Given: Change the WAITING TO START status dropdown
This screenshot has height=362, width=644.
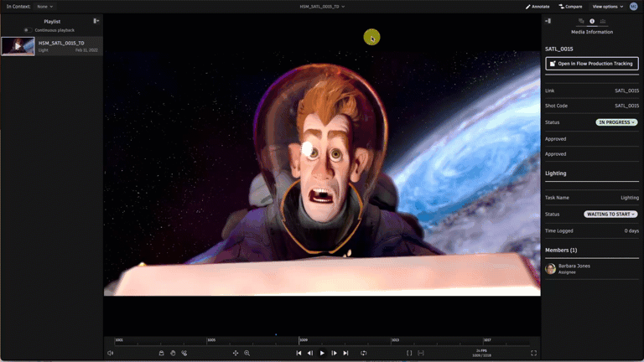Looking at the screenshot, I should pos(610,215).
